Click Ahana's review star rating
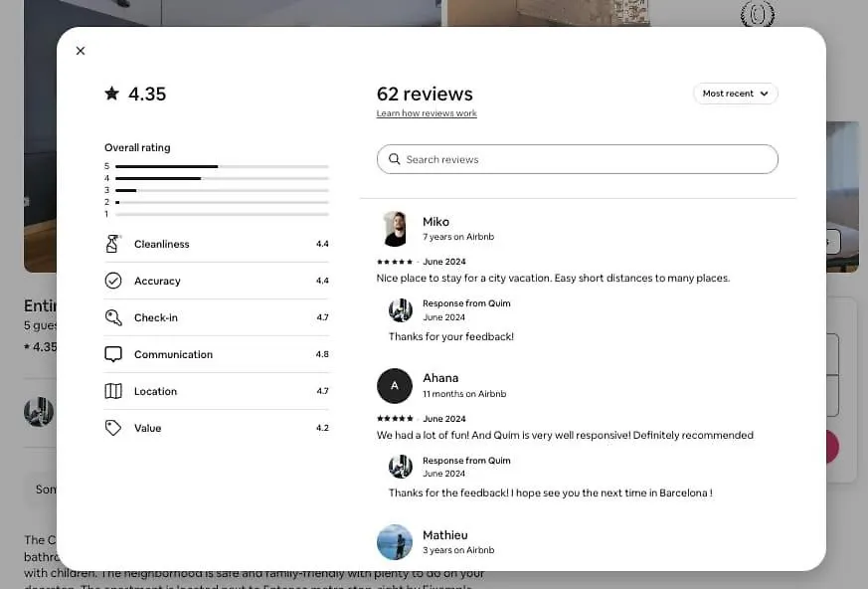868x589 pixels. coord(395,418)
